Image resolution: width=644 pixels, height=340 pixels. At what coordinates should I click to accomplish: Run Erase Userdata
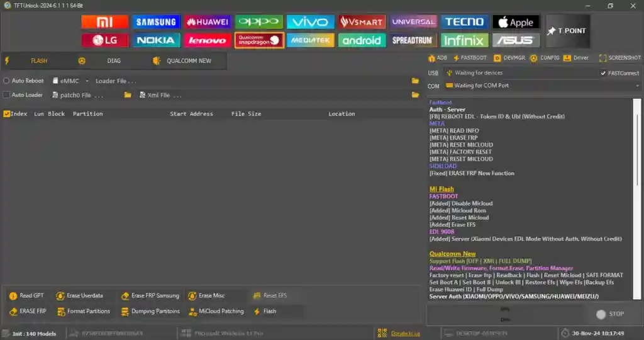[80, 295]
